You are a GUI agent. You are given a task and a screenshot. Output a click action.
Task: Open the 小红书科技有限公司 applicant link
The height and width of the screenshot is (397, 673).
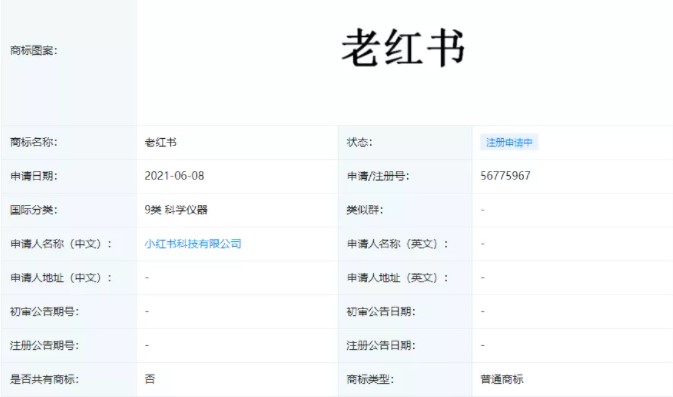pyautogui.click(x=193, y=244)
